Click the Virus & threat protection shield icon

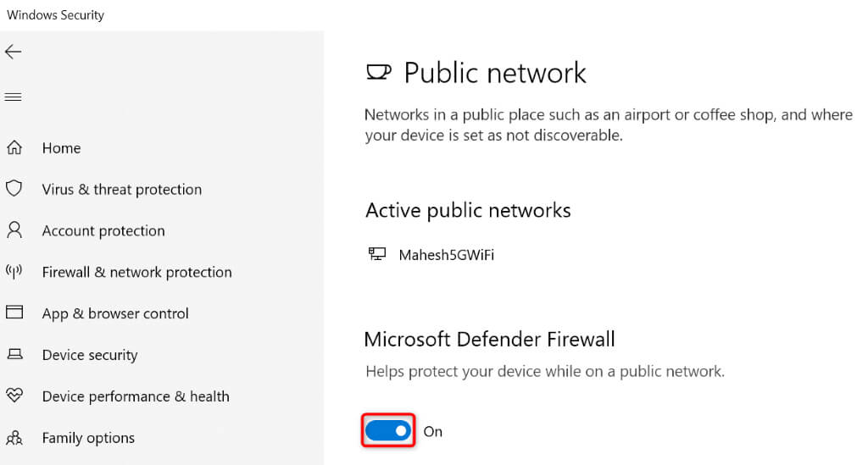click(14, 189)
